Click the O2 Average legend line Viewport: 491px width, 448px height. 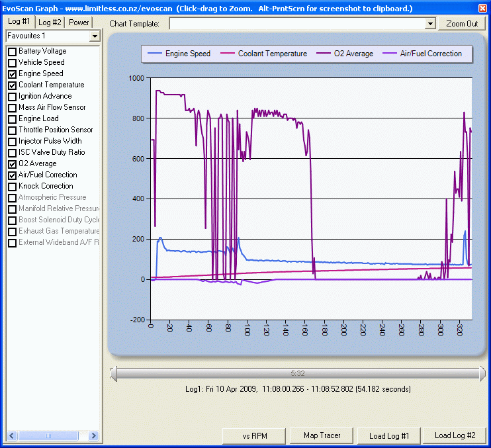tap(323, 54)
